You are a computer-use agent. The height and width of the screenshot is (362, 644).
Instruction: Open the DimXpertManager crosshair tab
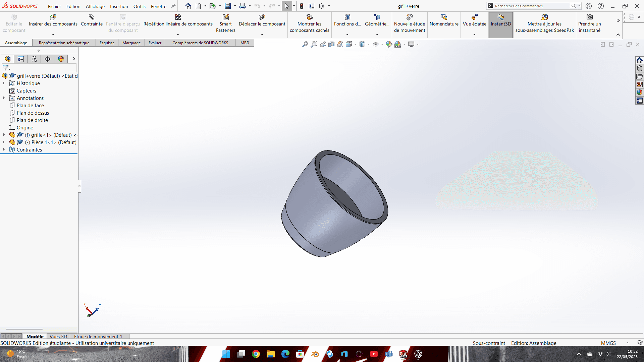click(x=48, y=59)
